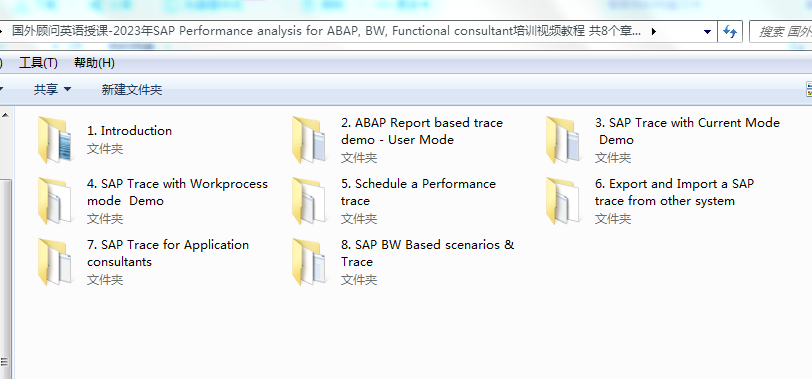Select '2. ABAP Report based trace demo - User Mode' label
This screenshot has width=812, height=379.
(x=422, y=132)
